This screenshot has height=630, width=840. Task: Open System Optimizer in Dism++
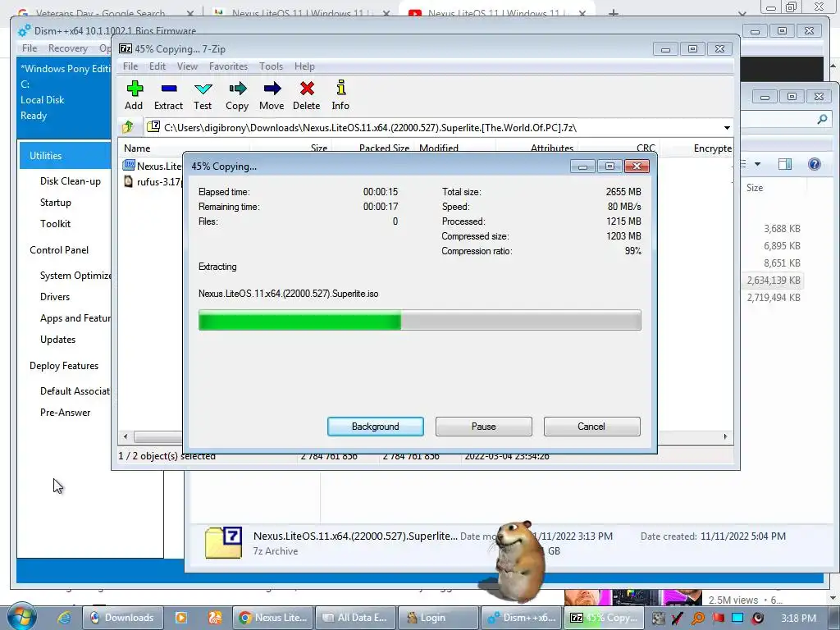pyautogui.click(x=75, y=276)
